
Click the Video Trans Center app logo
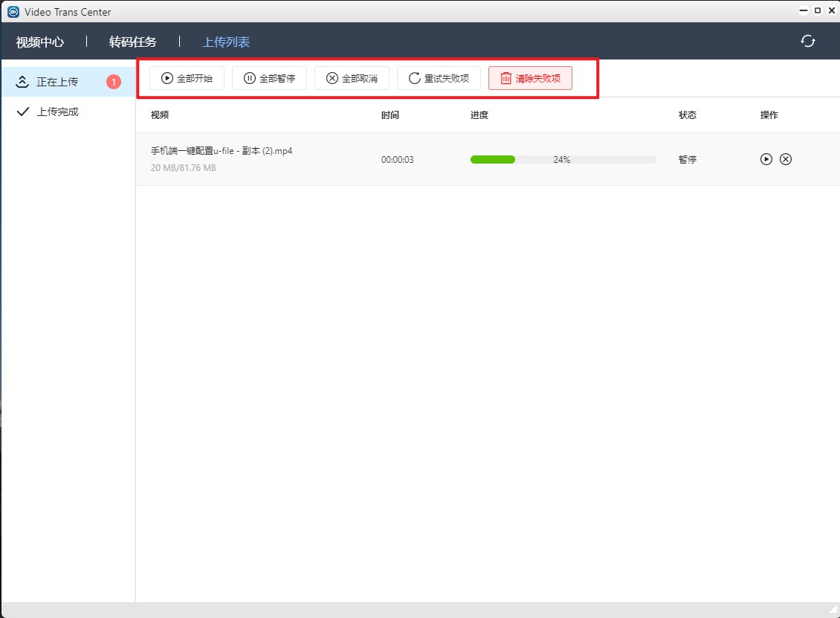point(13,11)
